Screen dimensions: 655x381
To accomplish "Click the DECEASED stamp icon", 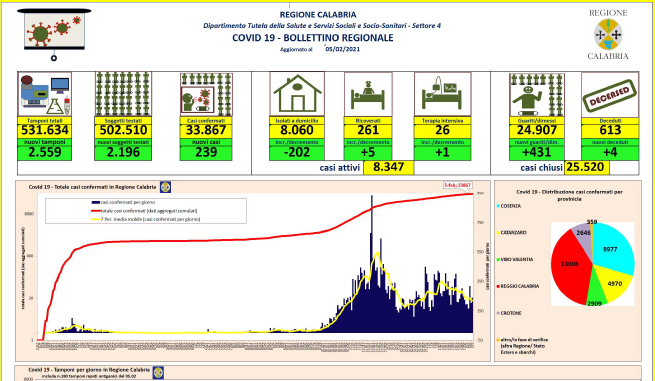I will pos(610,94).
